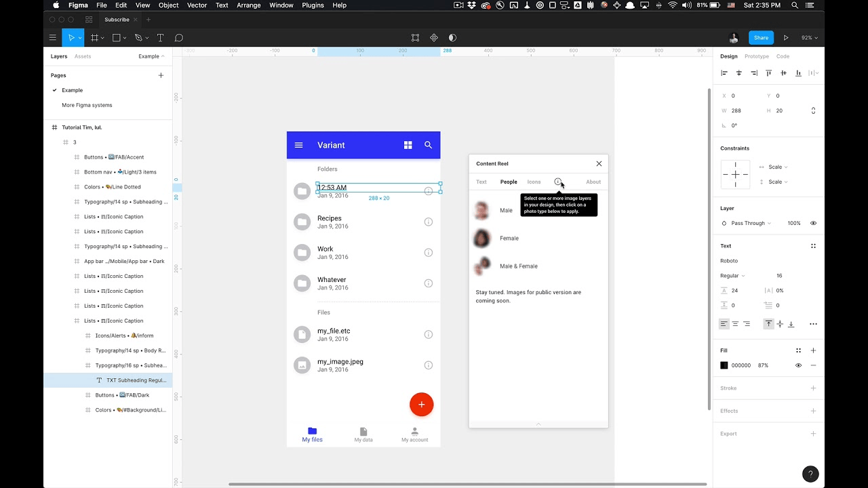The image size is (868, 488).
Task: Click the Present play icon near Share
Action: 785,37
